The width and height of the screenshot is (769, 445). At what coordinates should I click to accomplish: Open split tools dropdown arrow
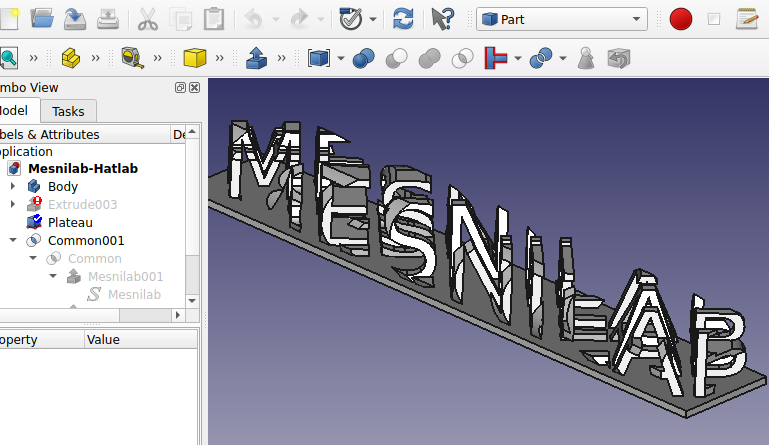pos(563,58)
